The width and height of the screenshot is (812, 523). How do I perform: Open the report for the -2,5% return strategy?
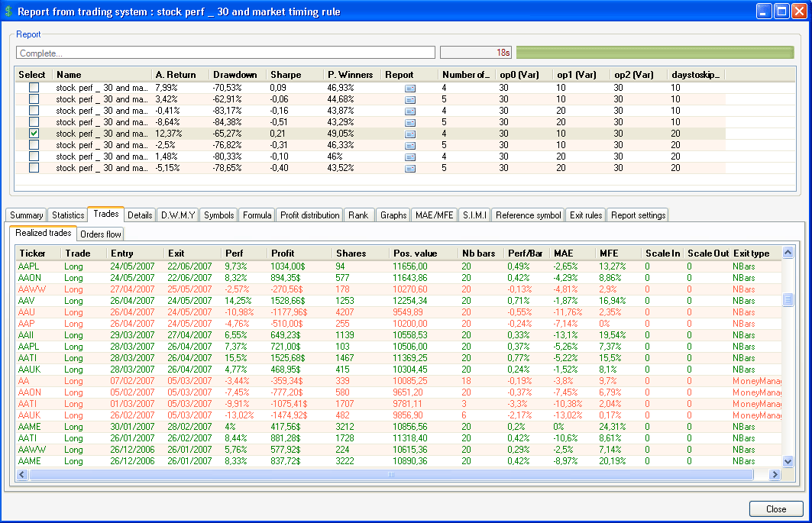(x=410, y=145)
